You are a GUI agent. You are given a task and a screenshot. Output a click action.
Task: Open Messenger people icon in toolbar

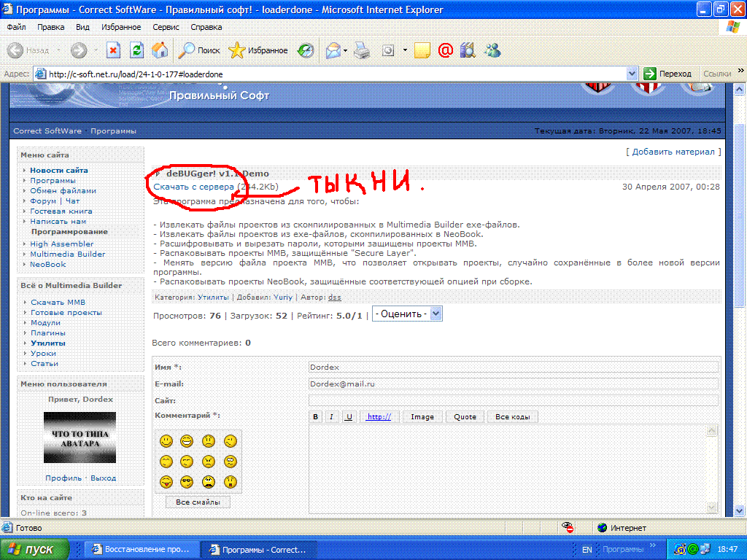click(492, 50)
